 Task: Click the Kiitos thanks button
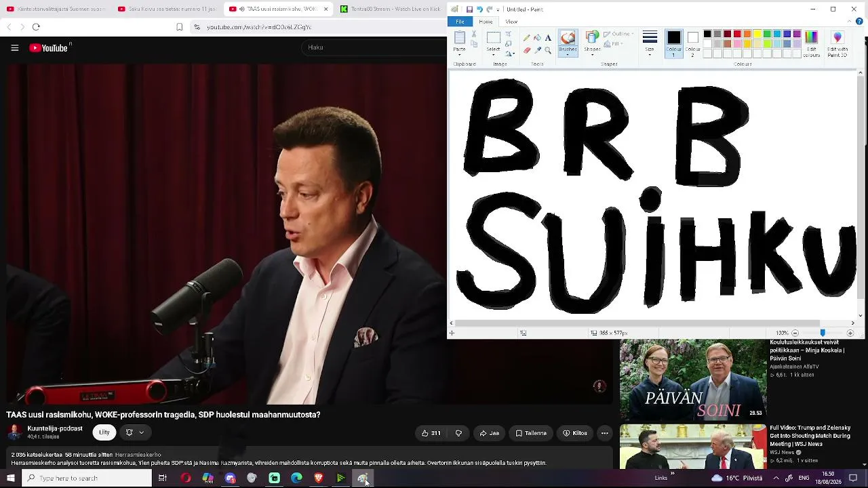click(x=575, y=433)
